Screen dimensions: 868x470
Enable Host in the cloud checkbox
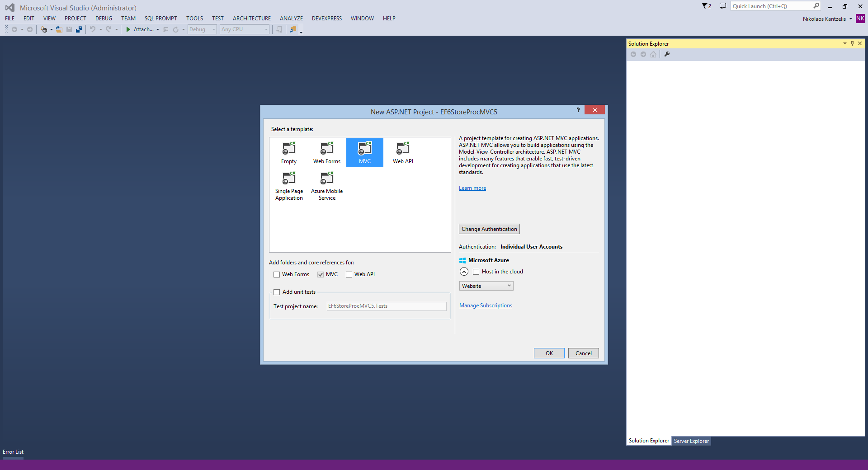[x=476, y=272]
